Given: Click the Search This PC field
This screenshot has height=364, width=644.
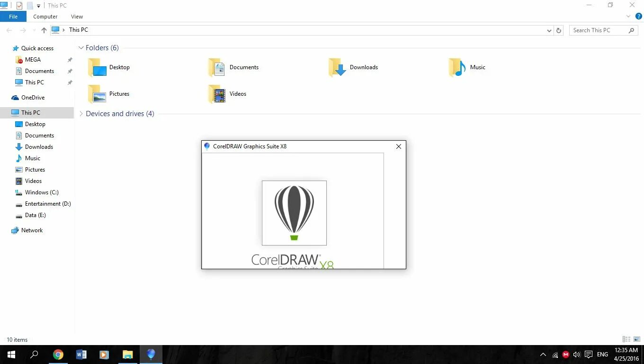Looking at the screenshot, I should pyautogui.click(x=604, y=30).
